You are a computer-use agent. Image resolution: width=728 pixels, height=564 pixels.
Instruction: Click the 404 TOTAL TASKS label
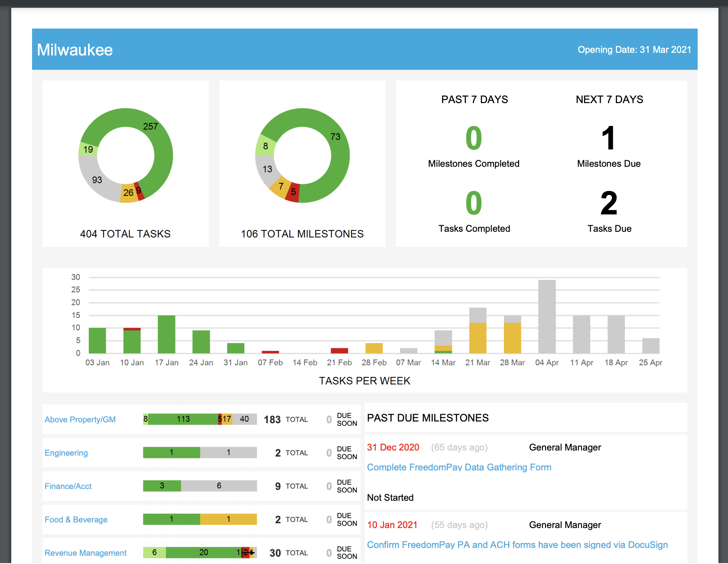tap(125, 234)
